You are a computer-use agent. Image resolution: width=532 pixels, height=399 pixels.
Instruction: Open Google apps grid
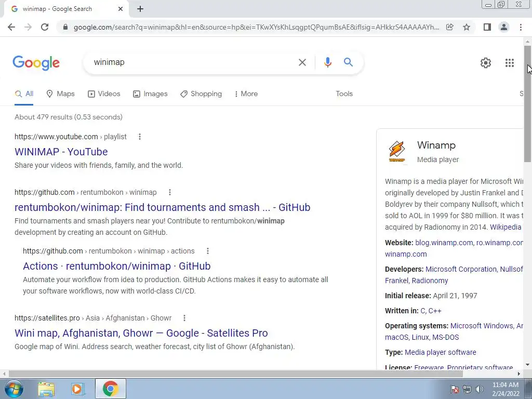pyautogui.click(x=510, y=63)
